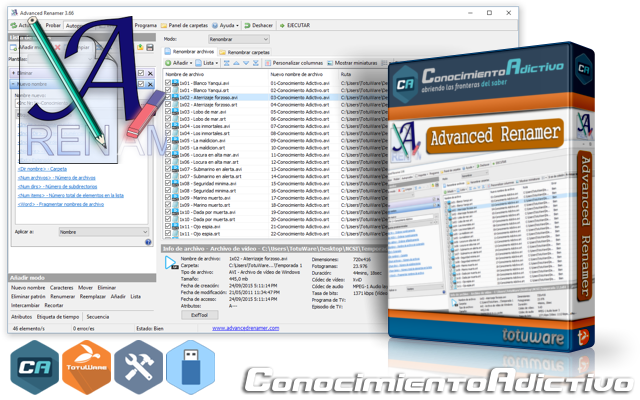Click new name 10-Conocimiento Adictivo.srt

300,148
